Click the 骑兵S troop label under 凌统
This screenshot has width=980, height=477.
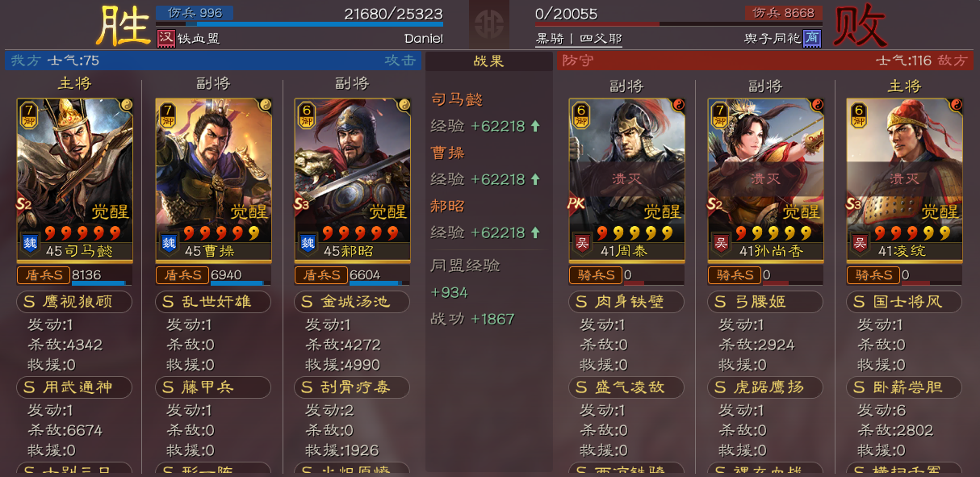coord(873,275)
